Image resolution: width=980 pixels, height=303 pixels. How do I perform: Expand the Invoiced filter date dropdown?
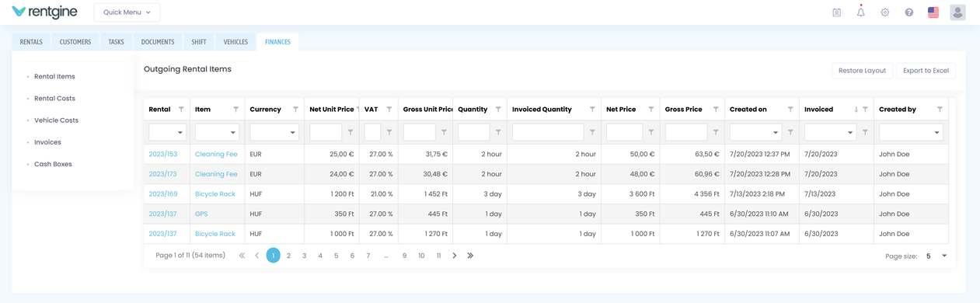[x=849, y=133]
